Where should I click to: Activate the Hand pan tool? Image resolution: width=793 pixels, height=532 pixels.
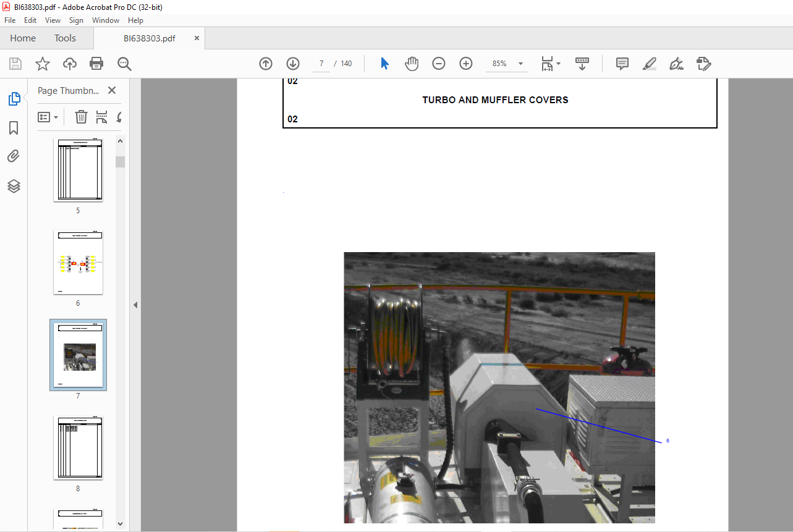pyautogui.click(x=412, y=64)
